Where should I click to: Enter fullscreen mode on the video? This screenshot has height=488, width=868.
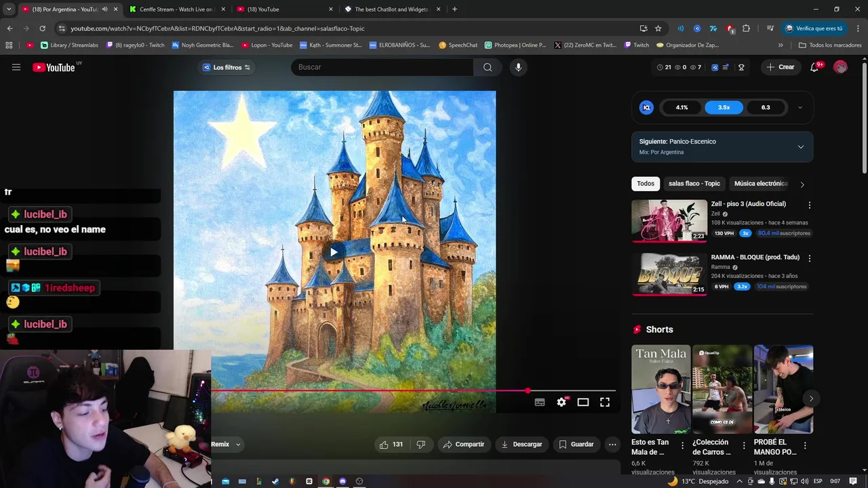[605, 403]
